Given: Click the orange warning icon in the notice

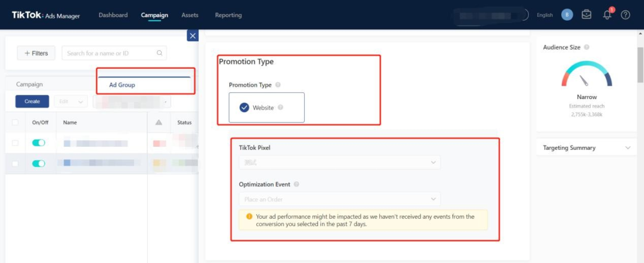Looking at the screenshot, I should click(x=249, y=216).
